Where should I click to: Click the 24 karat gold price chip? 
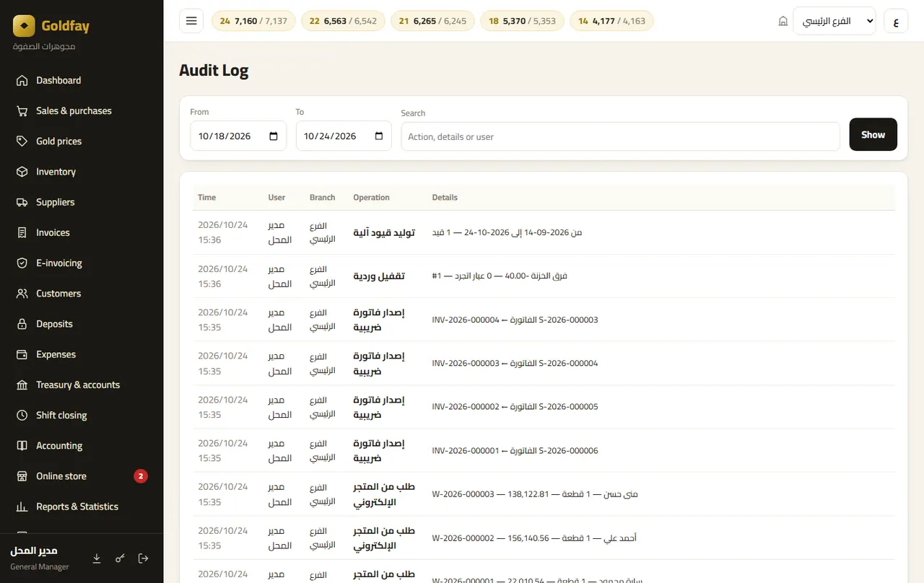point(253,21)
